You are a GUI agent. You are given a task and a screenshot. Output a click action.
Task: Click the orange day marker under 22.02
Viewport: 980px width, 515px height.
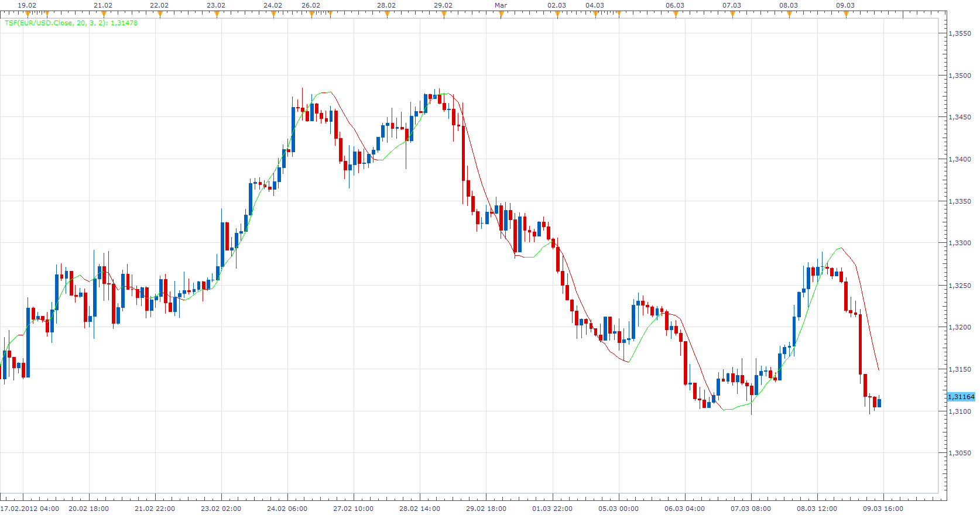tap(160, 14)
